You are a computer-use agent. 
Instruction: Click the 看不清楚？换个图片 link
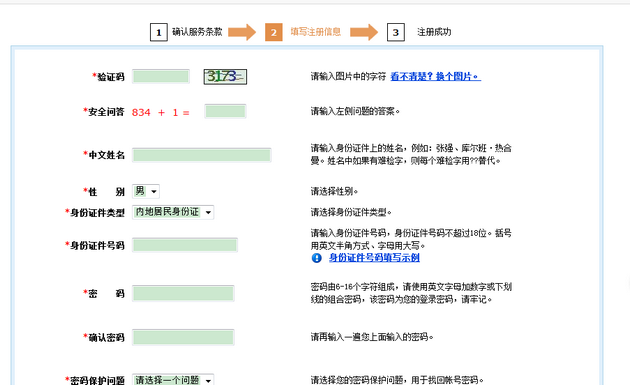pyautogui.click(x=436, y=76)
